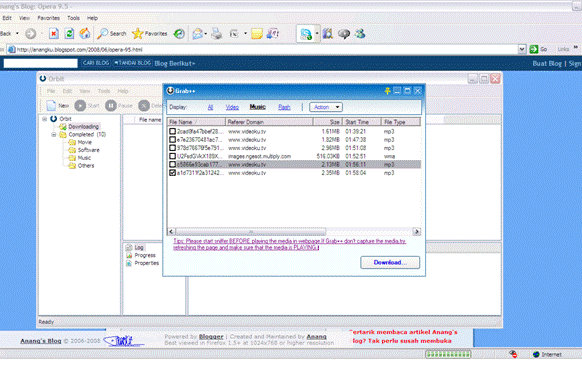Show Flash media in Grab++ display filter
This screenshot has height=374, width=582.
[284, 107]
